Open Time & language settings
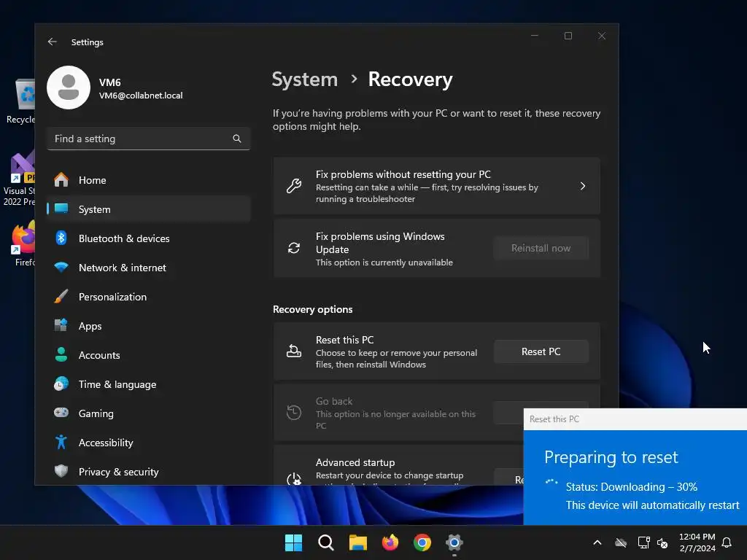 point(148,384)
